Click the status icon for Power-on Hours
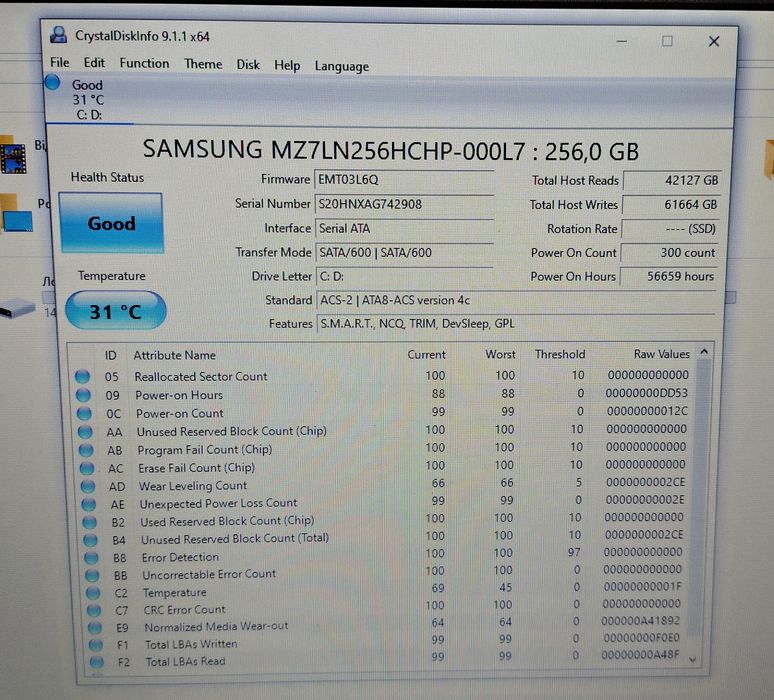This screenshot has height=700, width=774. [x=83, y=394]
